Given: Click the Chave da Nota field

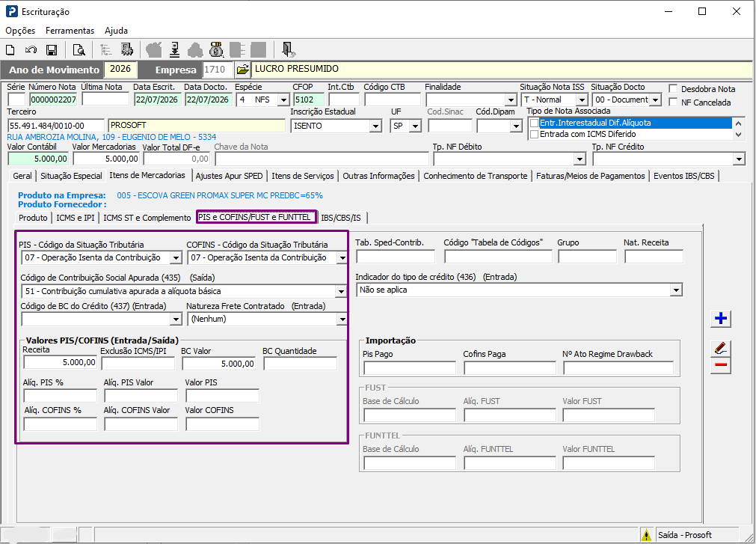Looking at the screenshot, I should [322, 159].
